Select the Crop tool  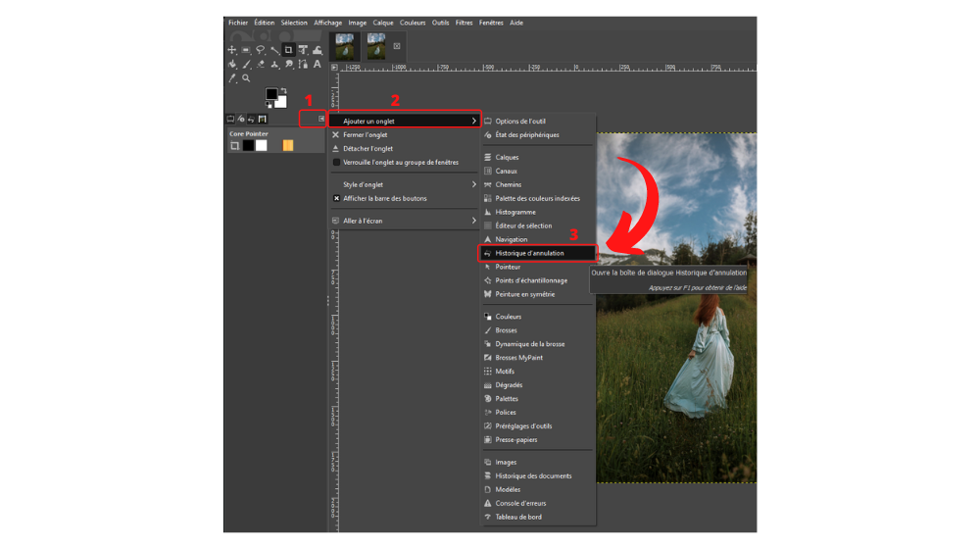click(x=288, y=50)
